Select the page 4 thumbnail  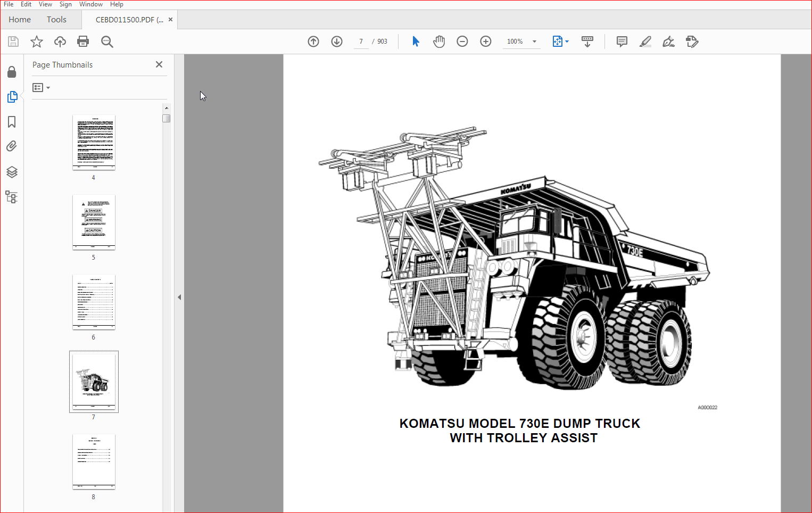94,142
